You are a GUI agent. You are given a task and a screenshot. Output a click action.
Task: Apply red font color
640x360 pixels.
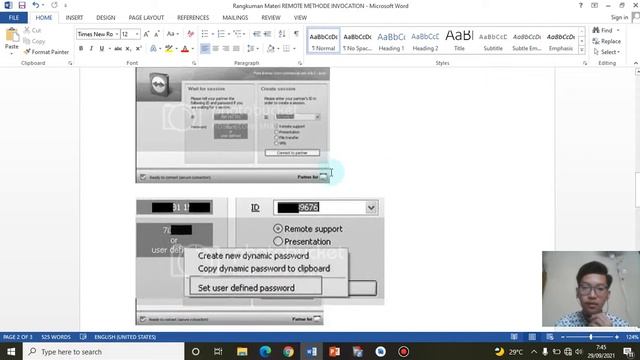click(184, 49)
